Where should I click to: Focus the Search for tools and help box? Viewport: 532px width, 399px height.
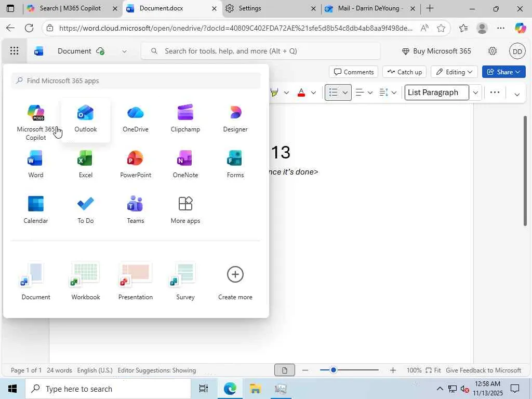(261, 51)
